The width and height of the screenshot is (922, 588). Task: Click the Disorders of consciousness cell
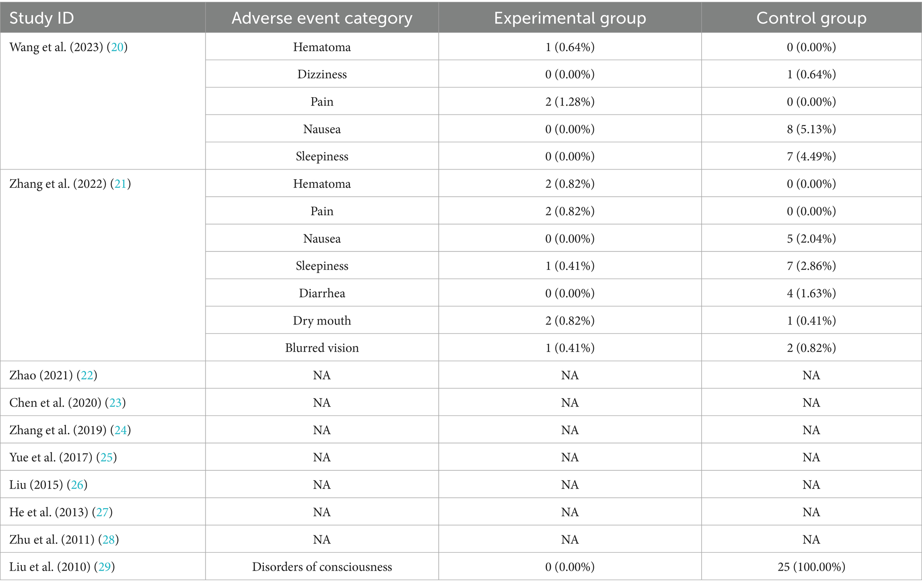click(322, 567)
